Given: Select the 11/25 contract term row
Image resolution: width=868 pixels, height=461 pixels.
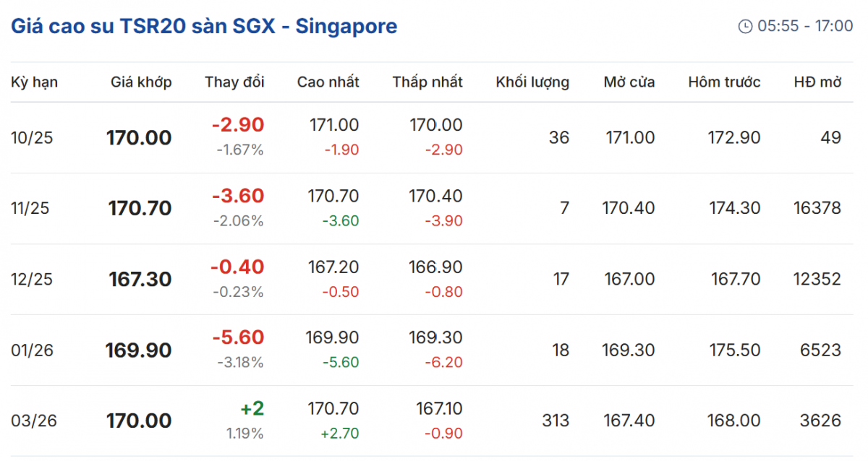Looking at the screenshot, I should (x=32, y=208).
